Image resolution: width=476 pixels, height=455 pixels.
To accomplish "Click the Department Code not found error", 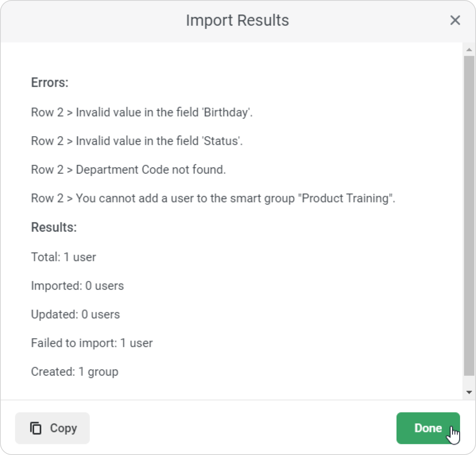I will (128, 170).
